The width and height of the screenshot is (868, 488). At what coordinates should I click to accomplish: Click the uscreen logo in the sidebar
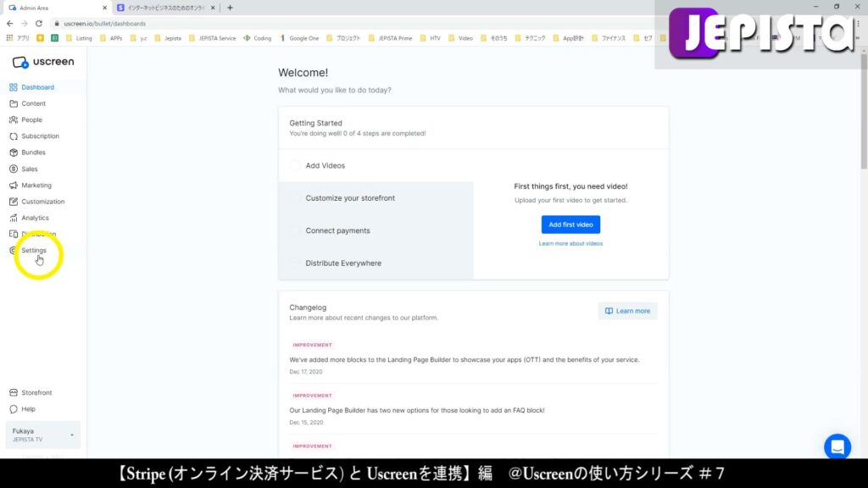pos(43,62)
